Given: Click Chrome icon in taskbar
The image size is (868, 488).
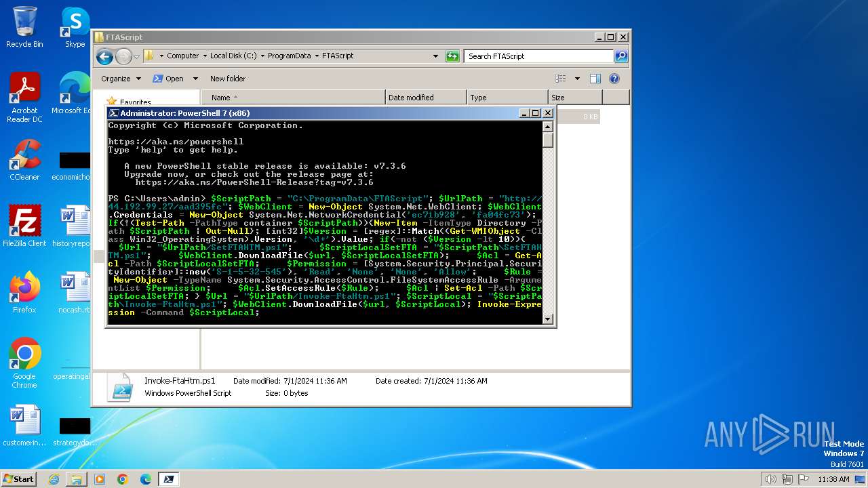Looking at the screenshot, I should 123,479.
